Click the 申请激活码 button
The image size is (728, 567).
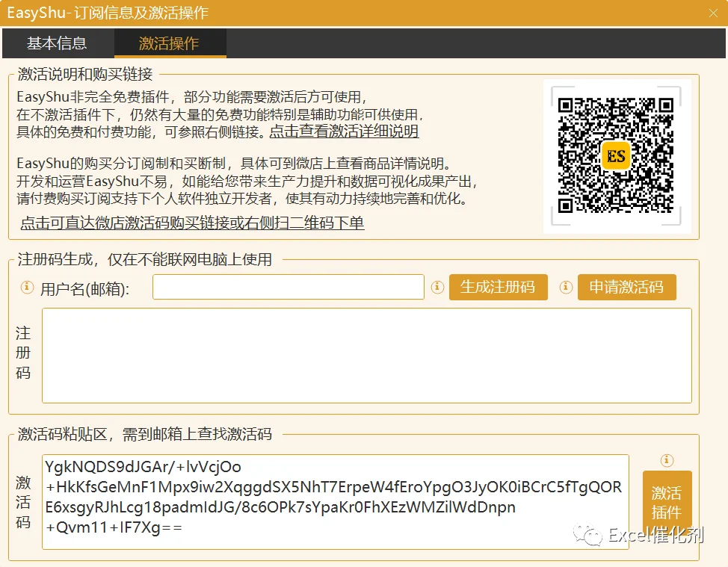point(627,287)
